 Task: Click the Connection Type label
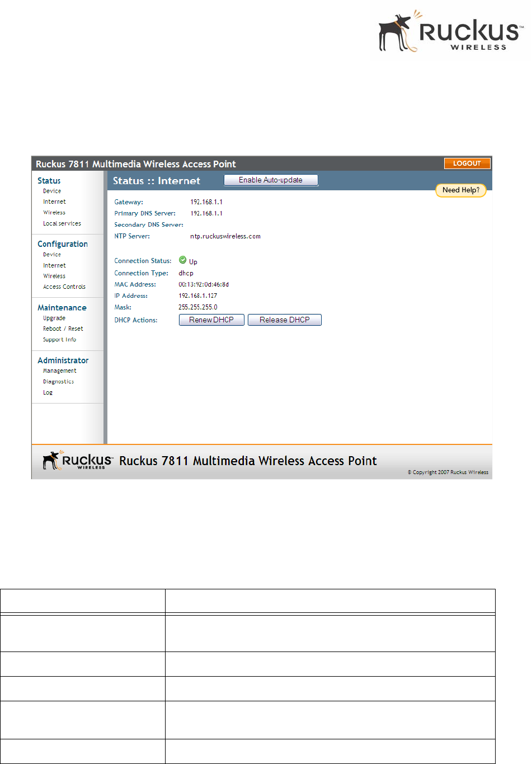coord(141,273)
